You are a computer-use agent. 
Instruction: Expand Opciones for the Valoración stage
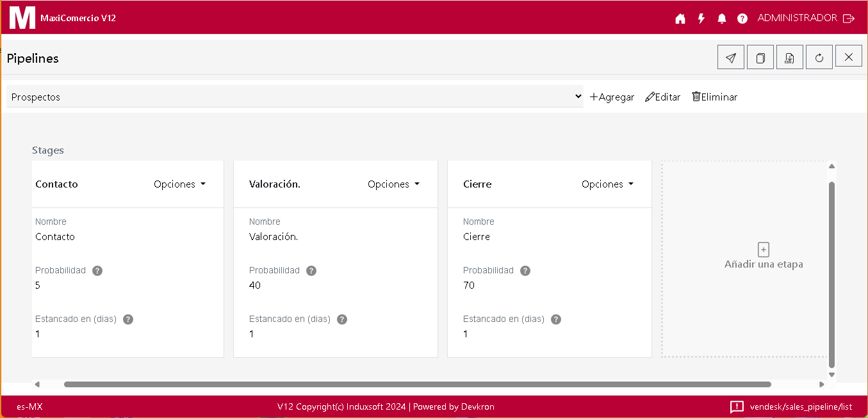tap(394, 184)
